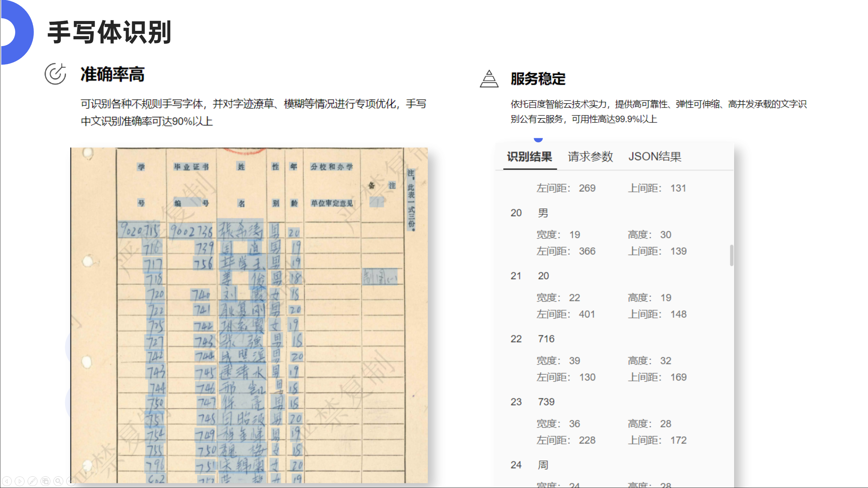Click the accuracy target icon
This screenshot has width=868, height=488.
[x=55, y=74]
